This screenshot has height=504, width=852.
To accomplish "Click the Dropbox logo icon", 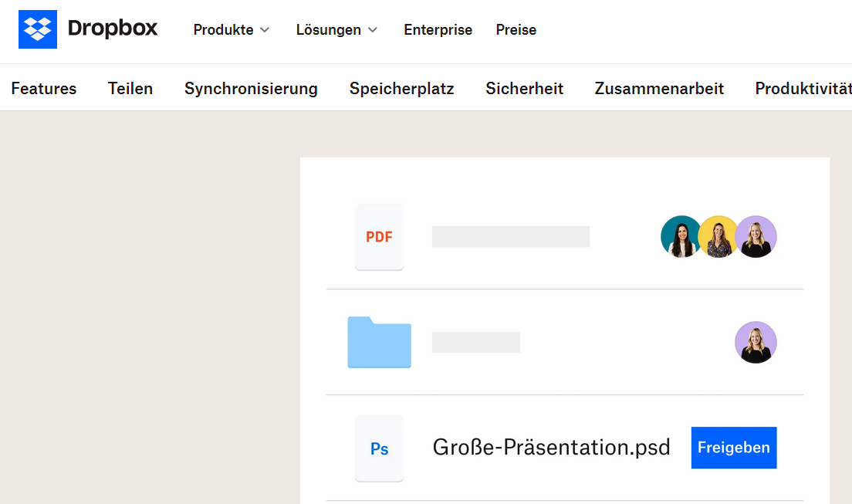I will [38, 29].
